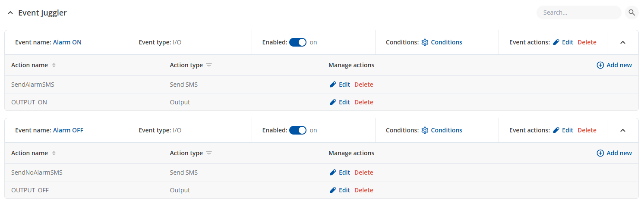
Task: Filter Alarm OFF actions by Action type
Action: pyautogui.click(x=209, y=153)
